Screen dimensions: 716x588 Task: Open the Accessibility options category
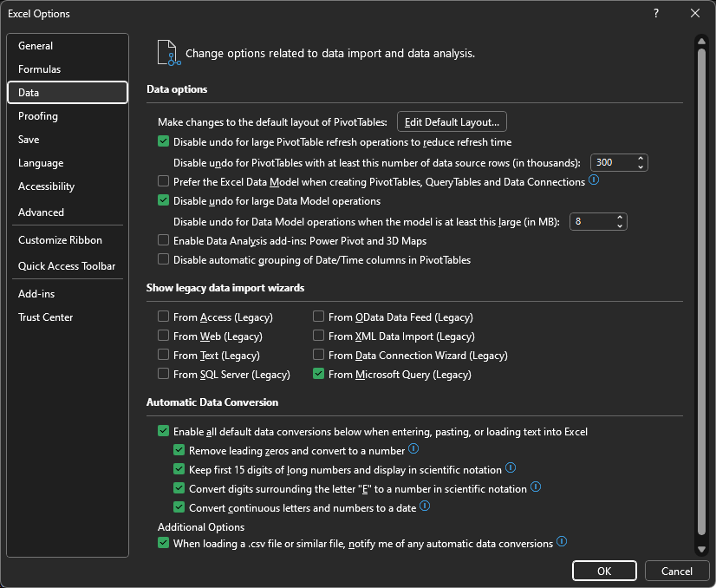point(68,186)
